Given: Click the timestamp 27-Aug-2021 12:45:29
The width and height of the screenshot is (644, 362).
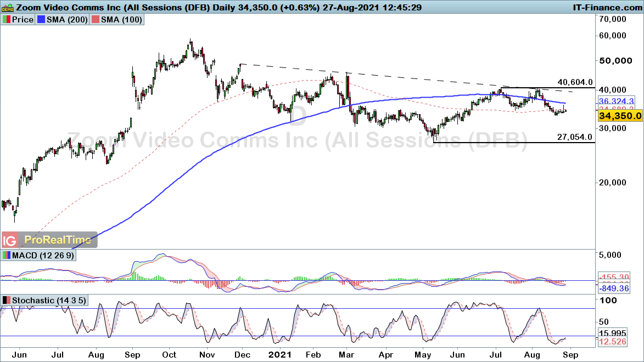Looking at the screenshot, I should point(372,7).
